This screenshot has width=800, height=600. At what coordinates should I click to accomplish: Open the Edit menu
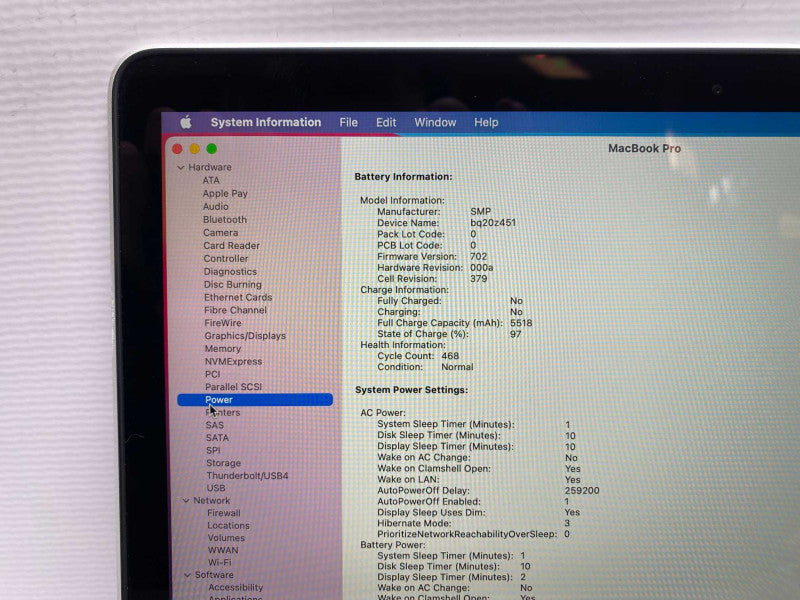tap(386, 122)
